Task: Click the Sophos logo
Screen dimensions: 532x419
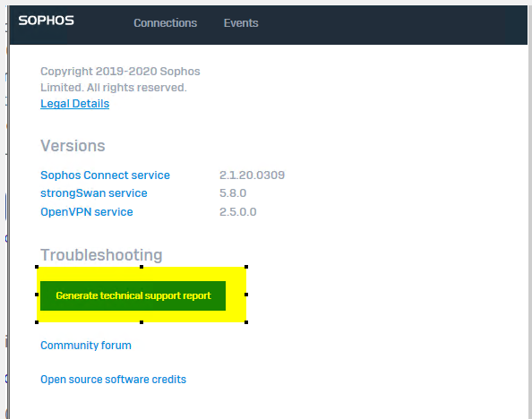Action: (x=47, y=21)
